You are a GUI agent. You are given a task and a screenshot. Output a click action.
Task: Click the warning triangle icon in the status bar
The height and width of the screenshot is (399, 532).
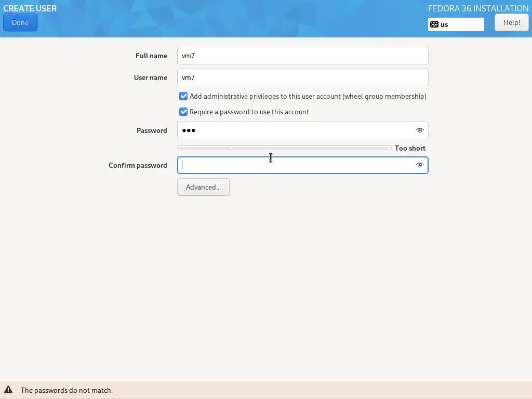pyautogui.click(x=8, y=390)
